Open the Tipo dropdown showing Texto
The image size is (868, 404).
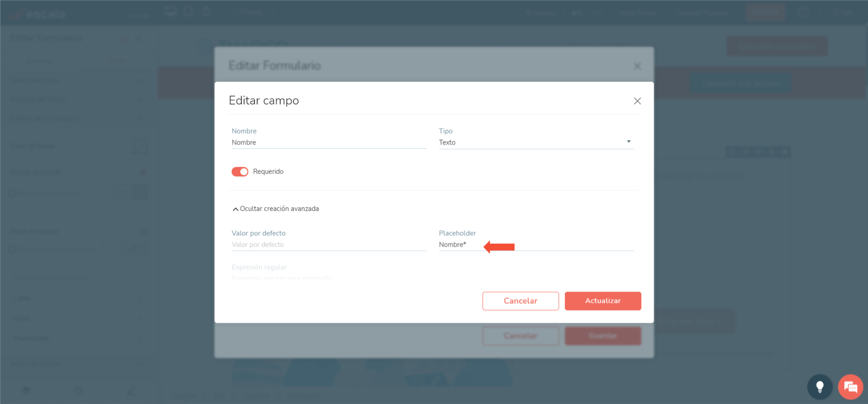(x=536, y=142)
